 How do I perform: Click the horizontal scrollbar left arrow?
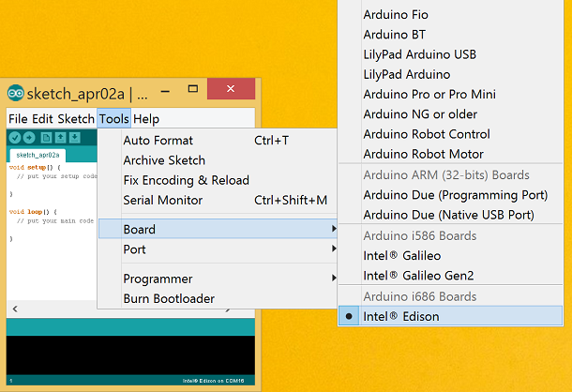click(x=13, y=309)
